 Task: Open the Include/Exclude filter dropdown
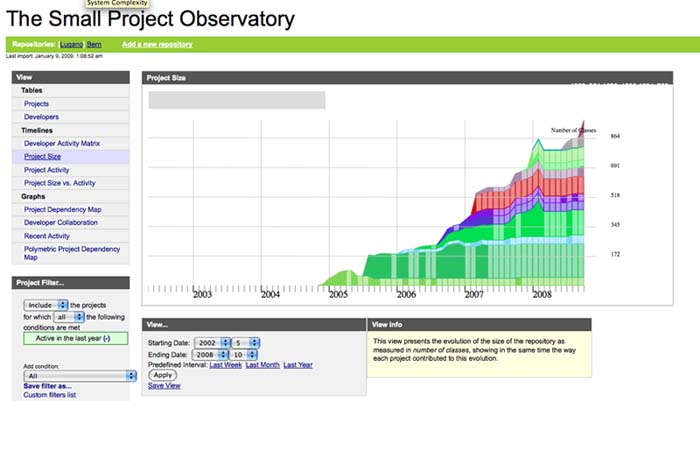(44, 303)
